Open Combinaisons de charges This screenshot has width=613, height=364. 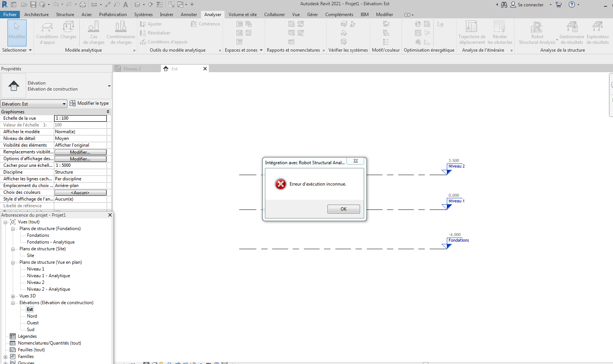coord(121,33)
